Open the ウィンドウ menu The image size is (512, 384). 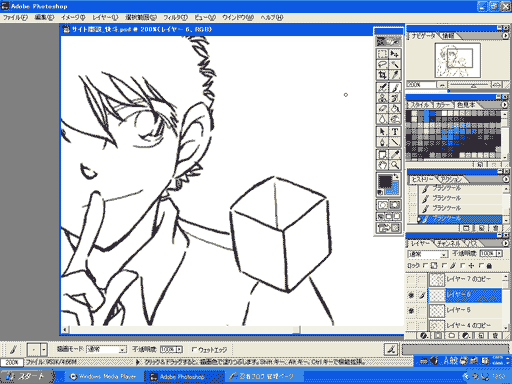point(238,17)
